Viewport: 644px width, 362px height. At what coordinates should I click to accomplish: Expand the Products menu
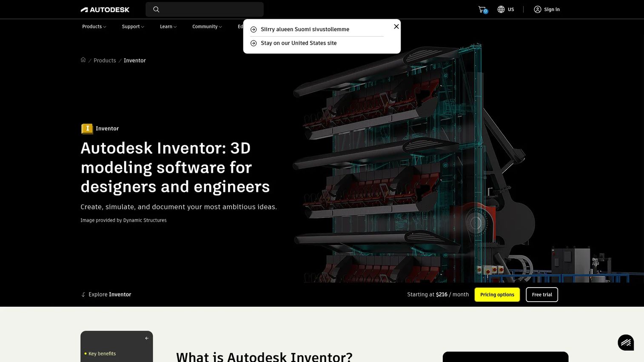tap(94, 26)
